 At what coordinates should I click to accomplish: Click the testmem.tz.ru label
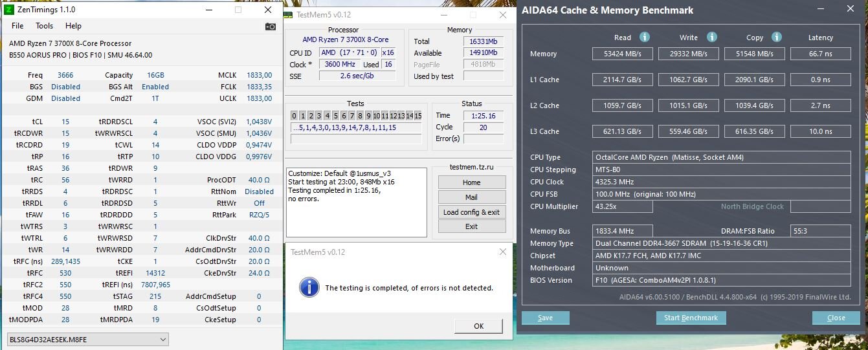pyautogui.click(x=471, y=167)
